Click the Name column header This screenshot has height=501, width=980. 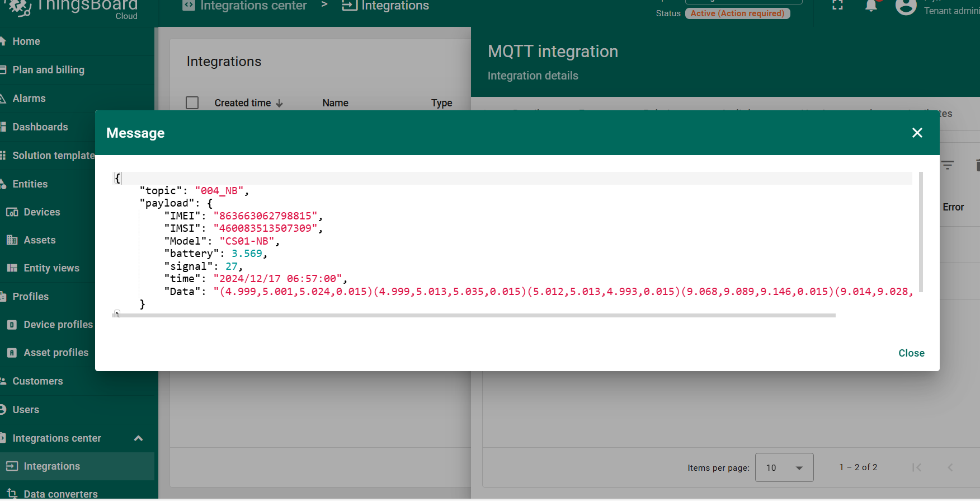[335, 103]
